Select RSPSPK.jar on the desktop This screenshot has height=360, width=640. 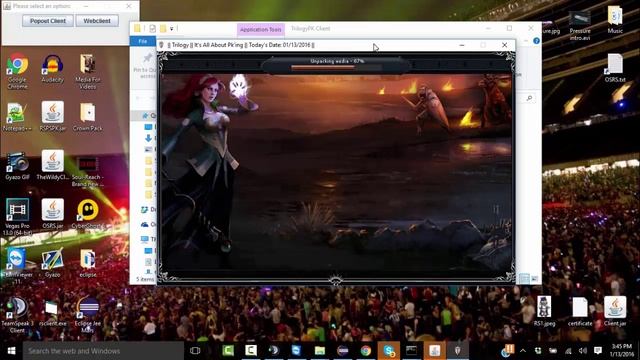53,117
